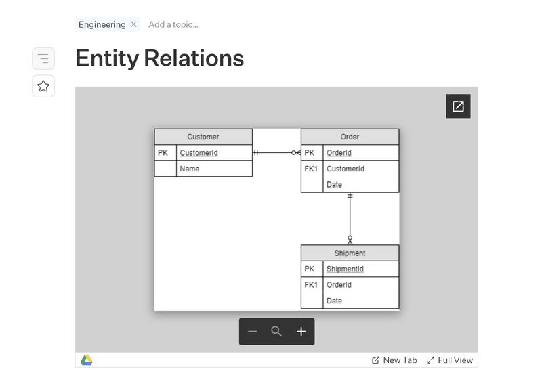Viewport: 542px width, 392px height.
Task: Select the Customer table header
Action: tap(203, 137)
